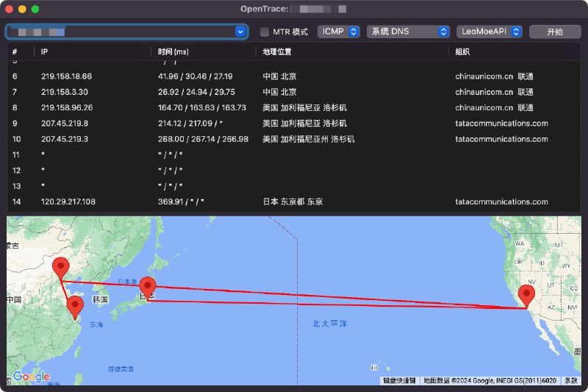Viewport: 588px width, 392px height.
Task: Click the 组织 column header
Action: [x=462, y=51]
